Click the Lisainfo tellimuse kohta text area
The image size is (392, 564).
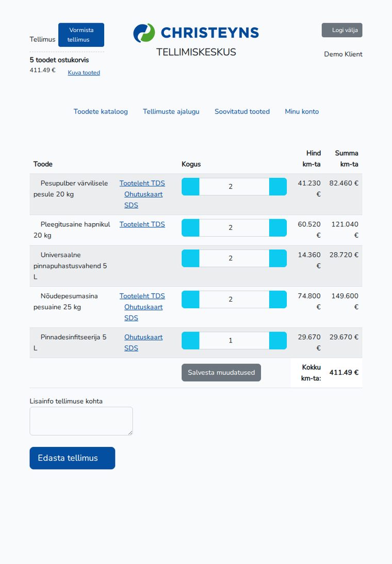tap(81, 421)
